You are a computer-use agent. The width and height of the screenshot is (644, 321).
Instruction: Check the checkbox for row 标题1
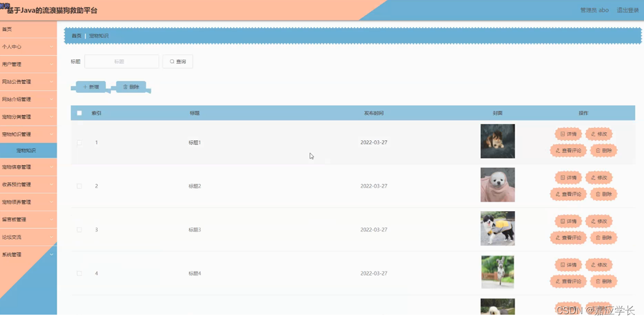tap(79, 143)
